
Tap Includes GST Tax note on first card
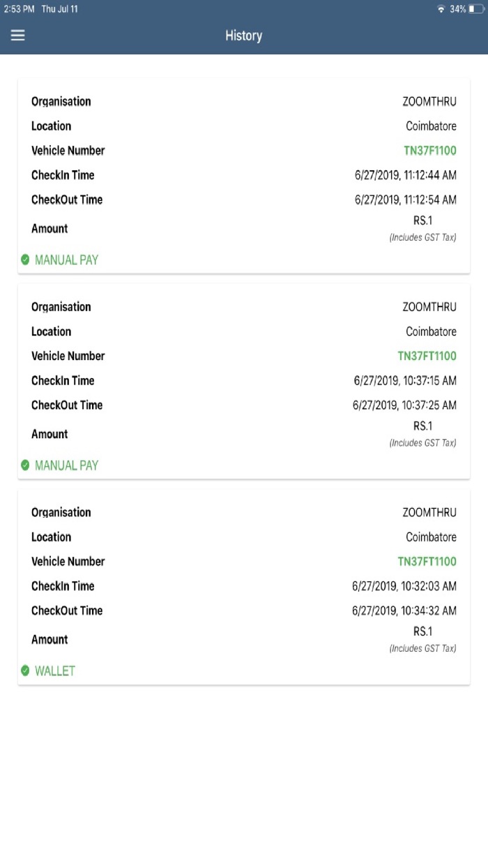pos(422,237)
